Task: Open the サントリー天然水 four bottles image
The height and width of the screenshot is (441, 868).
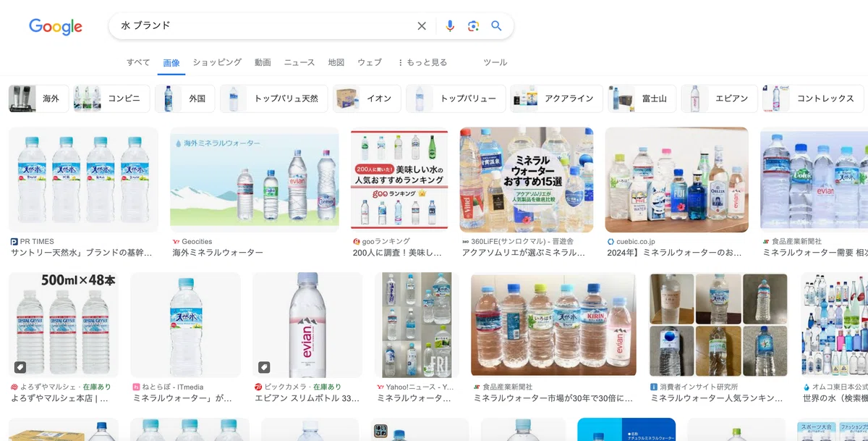Action: [x=83, y=180]
